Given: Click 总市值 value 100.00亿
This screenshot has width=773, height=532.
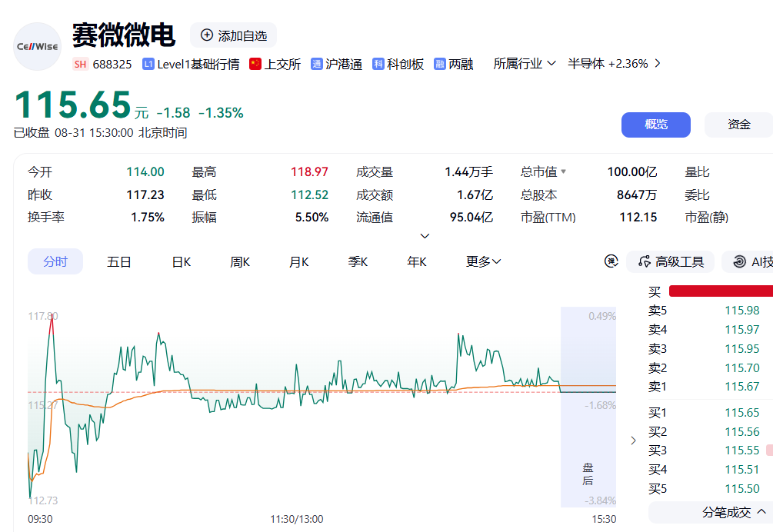Looking at the screenshot, I should pos(632,172).
